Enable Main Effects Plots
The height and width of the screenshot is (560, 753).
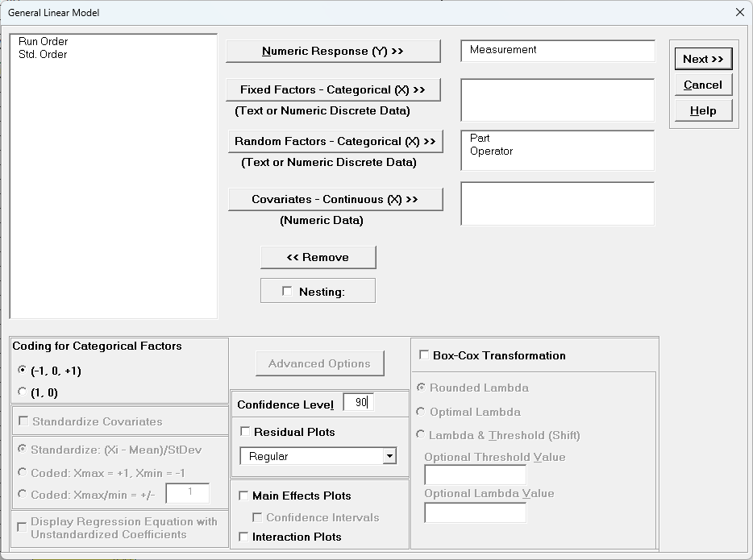point(244,496)
